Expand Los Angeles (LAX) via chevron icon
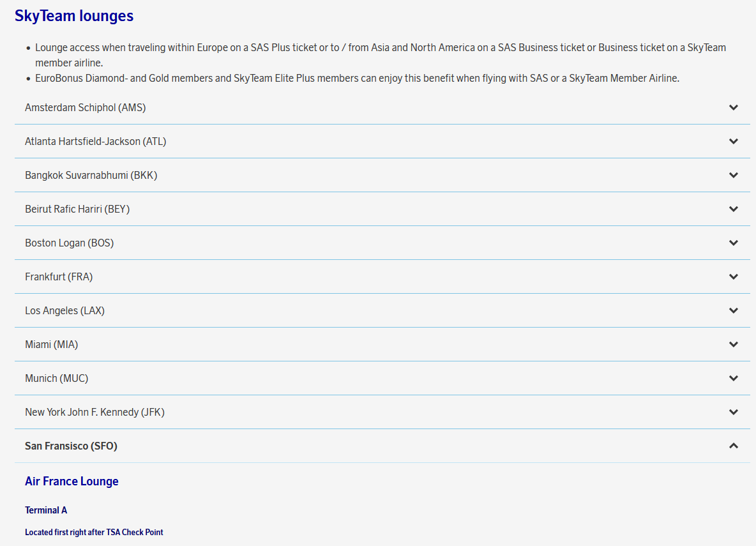Image resolution: width=756 pixels, height=546 pixels. pyautogui.click(x=733, y=311)
